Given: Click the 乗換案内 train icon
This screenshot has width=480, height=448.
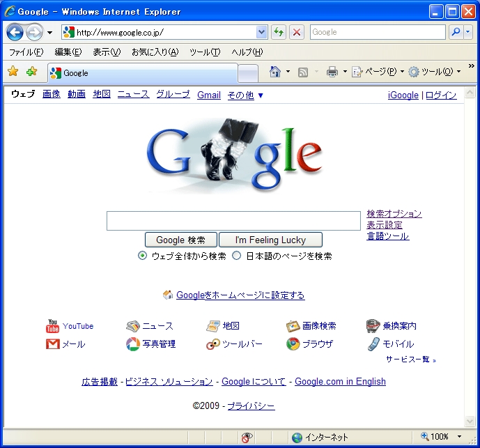Looking at the screenshot, I should tap(373, 326).
